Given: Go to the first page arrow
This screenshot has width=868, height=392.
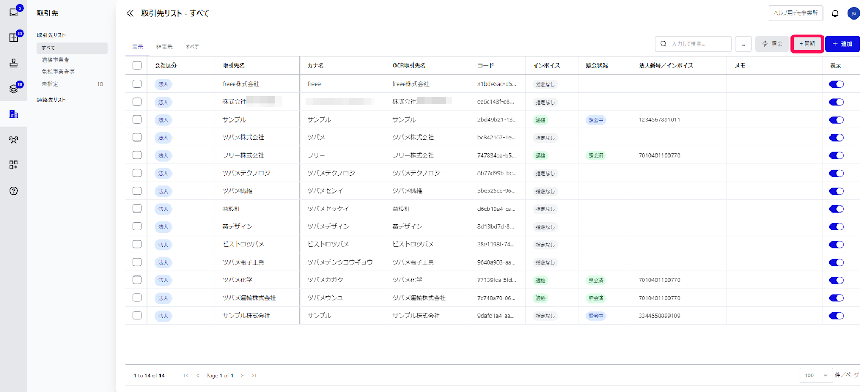Looking at the screenshot, I should pyautogui.click(x=186, y=375).
